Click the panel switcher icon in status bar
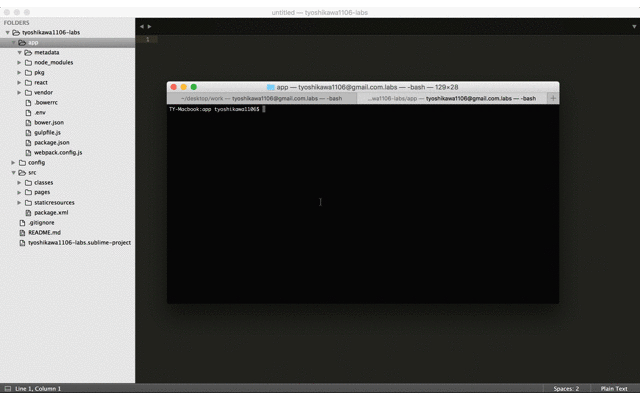Screen dimensions: 640x400 coord(8,389)
